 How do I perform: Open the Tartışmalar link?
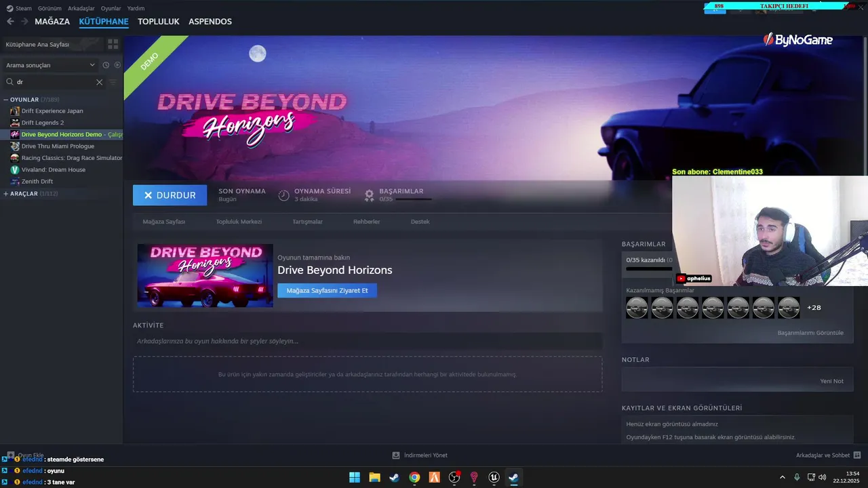pos(307,222)
